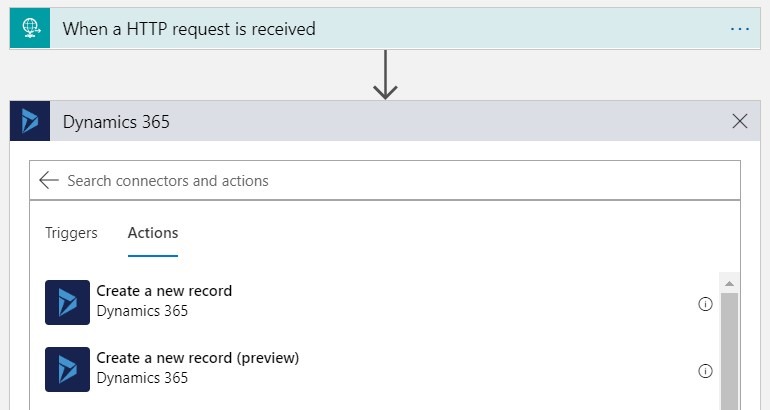Open the trigger's ellipsis options menu
This screenshot has width=770, height=410.
coord(739,28)
